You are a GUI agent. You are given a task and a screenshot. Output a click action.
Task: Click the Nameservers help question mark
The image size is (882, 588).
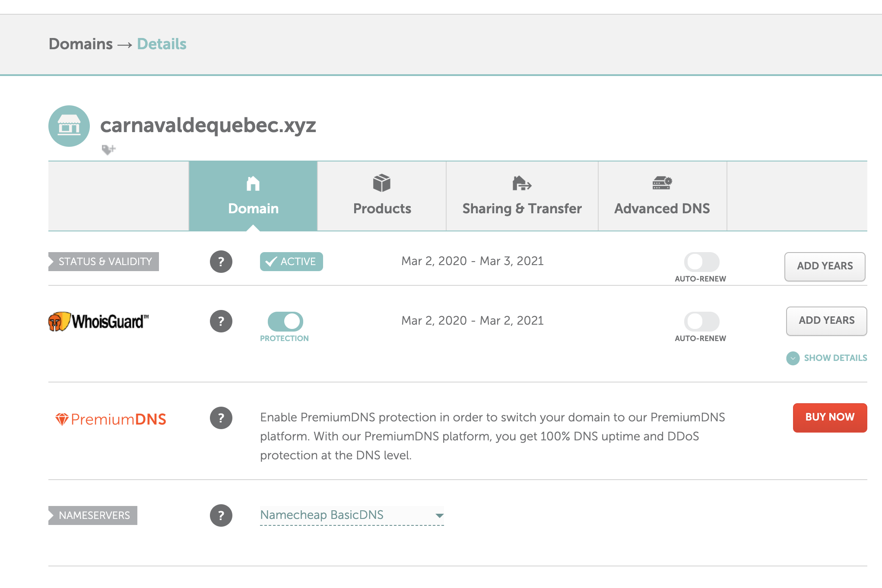coord(221,515)
